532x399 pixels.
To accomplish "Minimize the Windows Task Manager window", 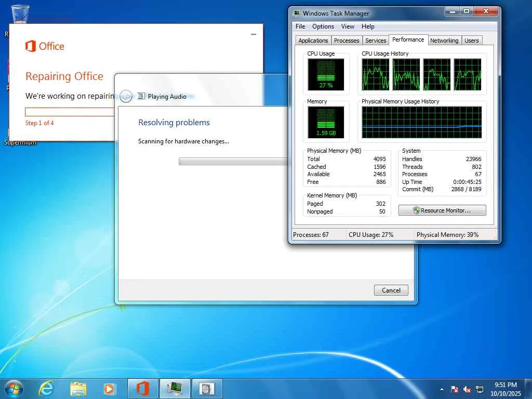I will point(452,11).
